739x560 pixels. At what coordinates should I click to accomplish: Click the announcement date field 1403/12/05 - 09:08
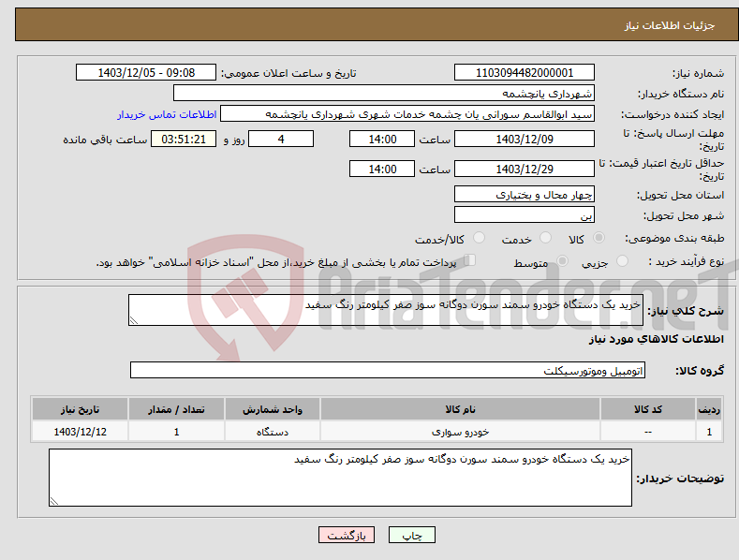click(146, 73)
